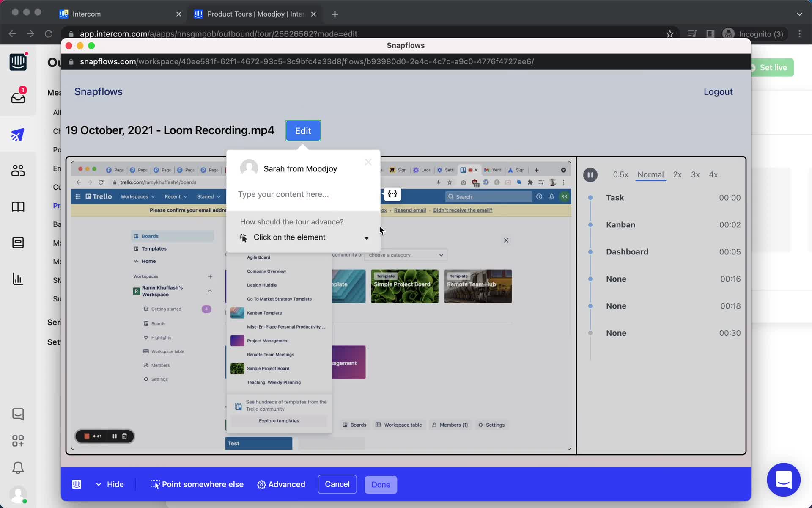Click the reports/analytics icon in sidebar
This screenshot has height=508, width=812.
(x=17, y=279)
